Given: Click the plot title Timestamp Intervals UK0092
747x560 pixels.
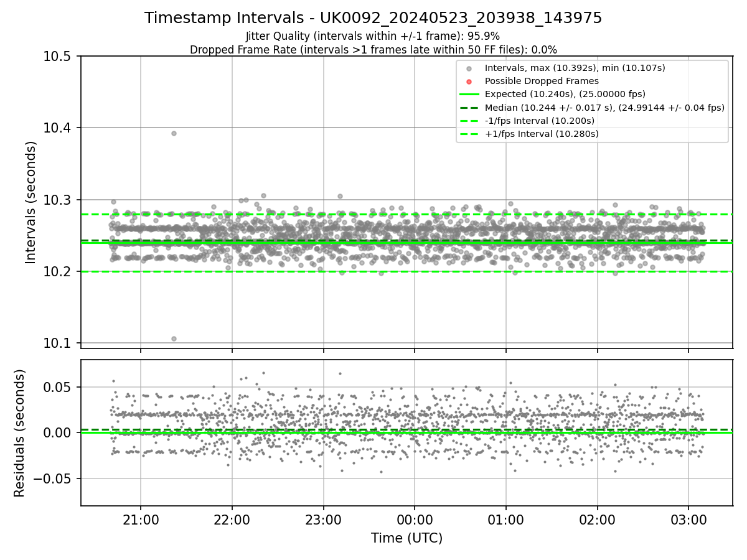Looking at the screenshot, I should click(374, 18).
